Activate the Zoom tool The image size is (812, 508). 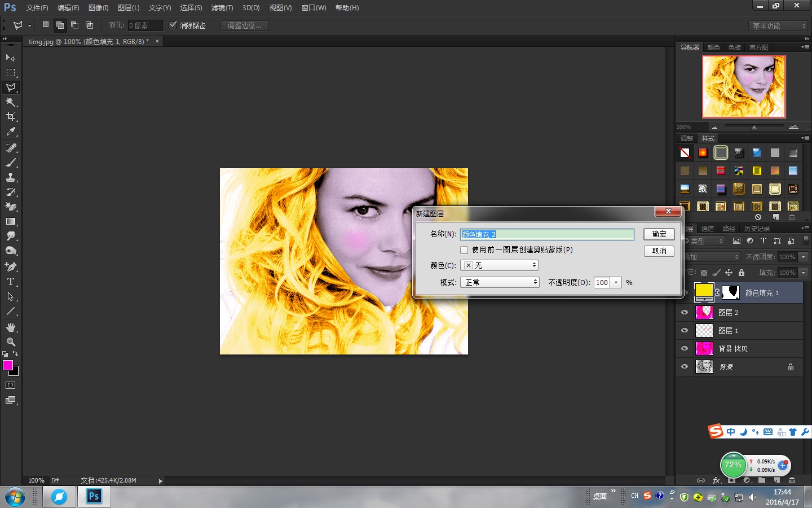(x=11, y=341)
